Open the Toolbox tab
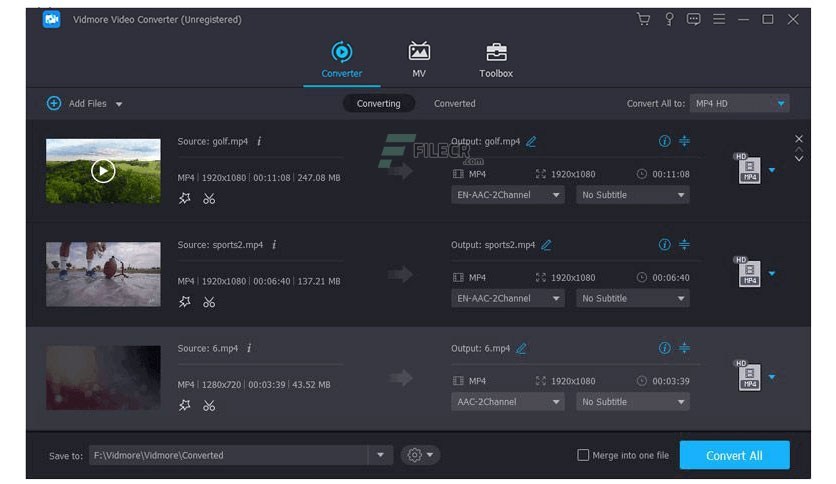Image resolution: width=836 pixels, height=484 pixels. tap(496, 60)
